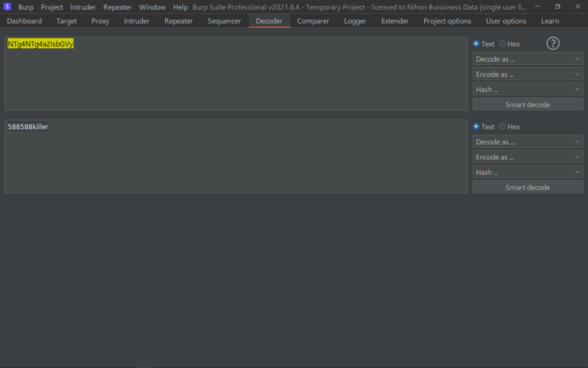Open first panel's 'Encode as ...' dropdown
Viewport: 588px width, 368px height.
click(528, 74)
